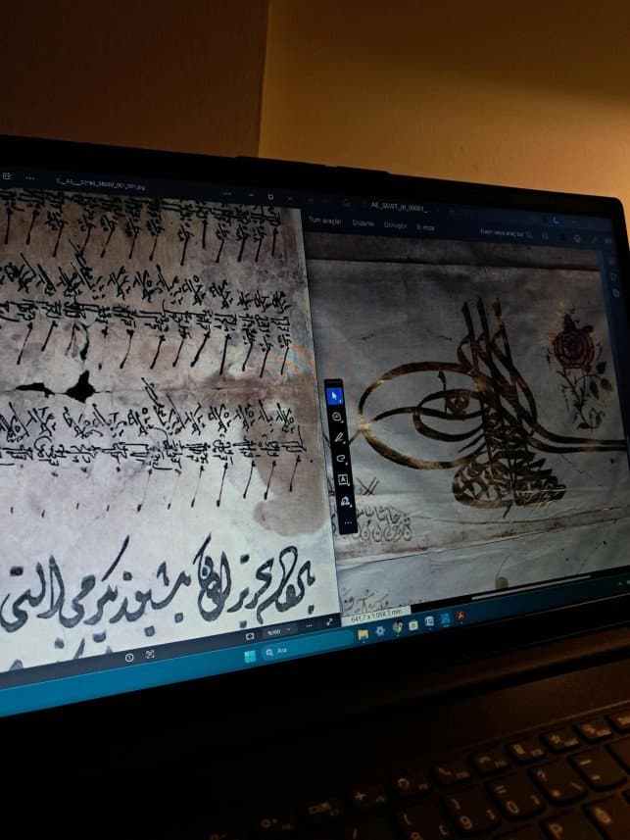Open Settings gear from the taskbar
Viewport: 630px width, 840px height.
click(x=380, y=631)
